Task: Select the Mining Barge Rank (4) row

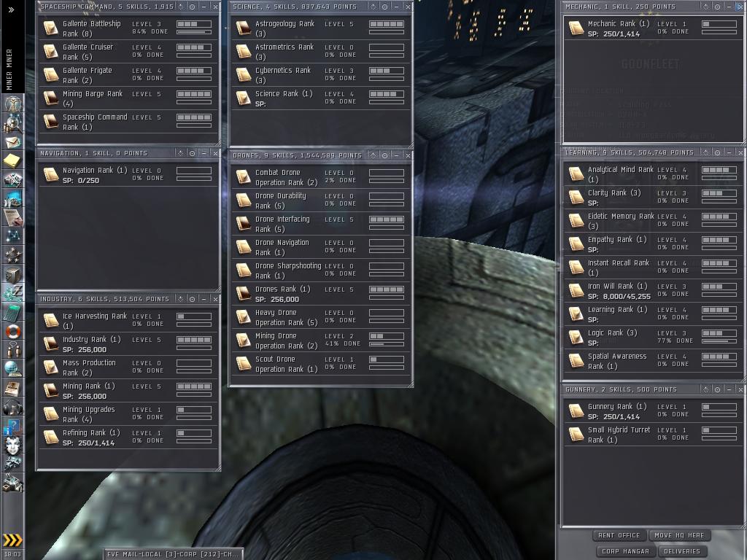Action: pyautogui.click(x=128, y=98)
